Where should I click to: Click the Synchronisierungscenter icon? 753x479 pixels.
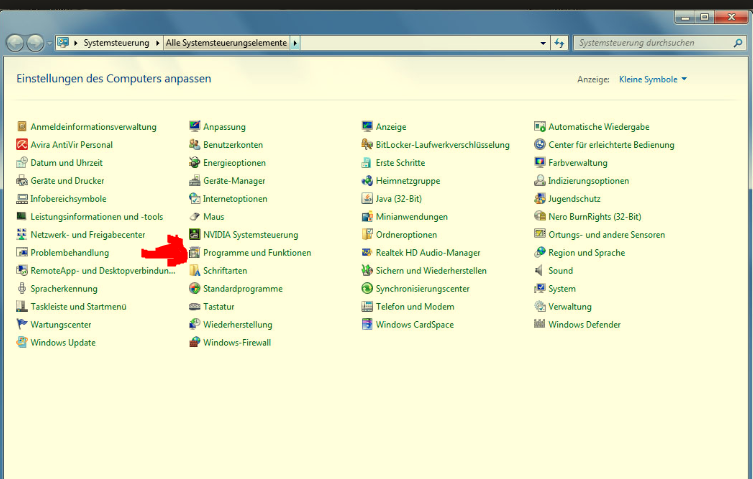[x=367, y=288]
